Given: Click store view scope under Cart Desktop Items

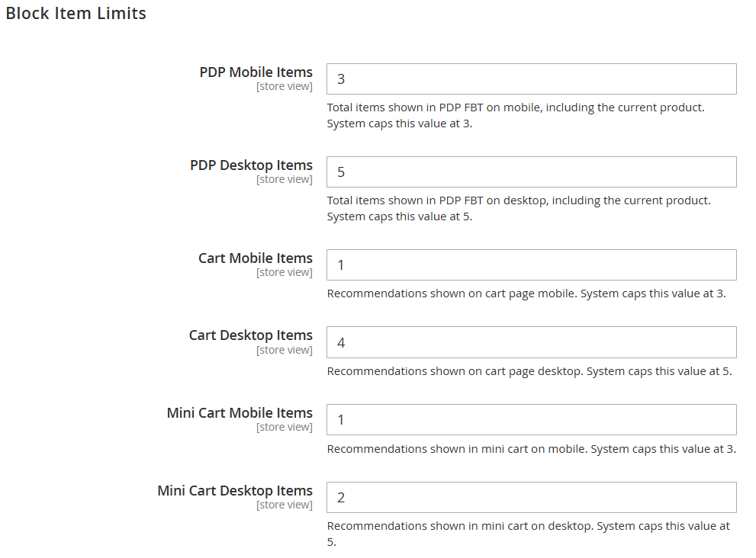Looking at the screenshot, I should 285,350.
